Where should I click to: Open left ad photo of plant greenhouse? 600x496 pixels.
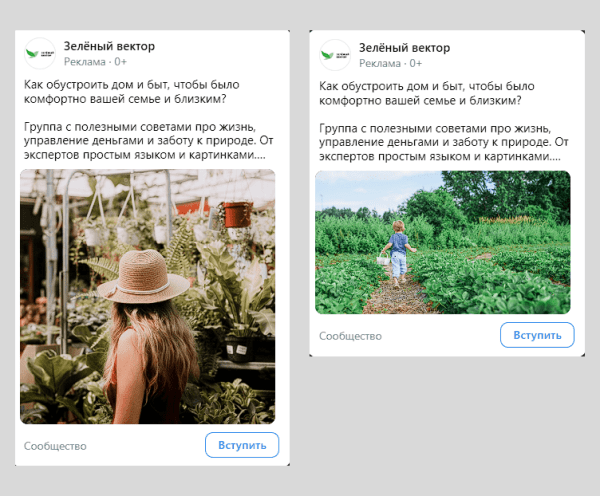(147, 296)
